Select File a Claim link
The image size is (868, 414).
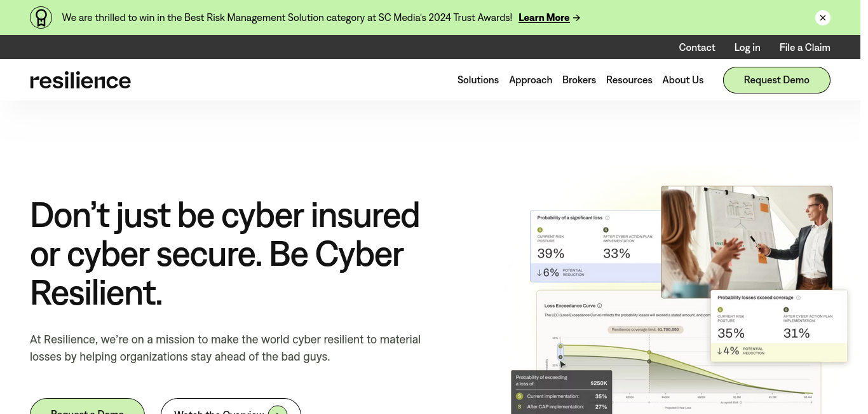coord(804,47)
